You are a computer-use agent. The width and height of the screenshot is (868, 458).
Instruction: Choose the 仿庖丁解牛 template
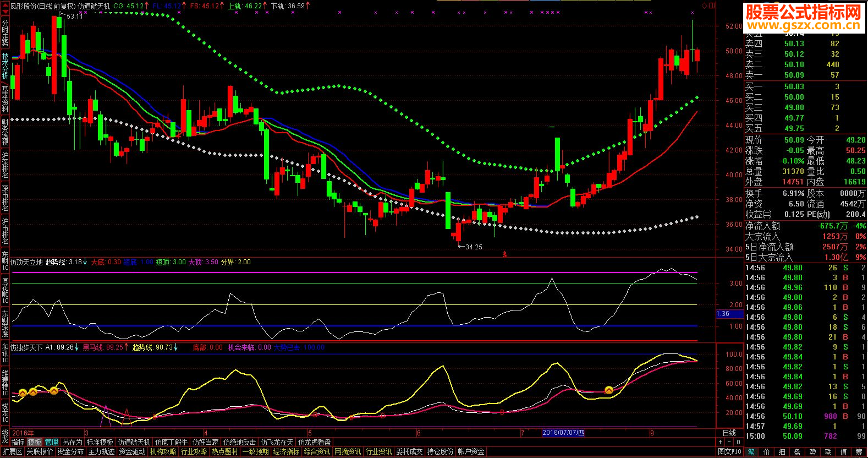pyautogui.click(x=171, y=442)
